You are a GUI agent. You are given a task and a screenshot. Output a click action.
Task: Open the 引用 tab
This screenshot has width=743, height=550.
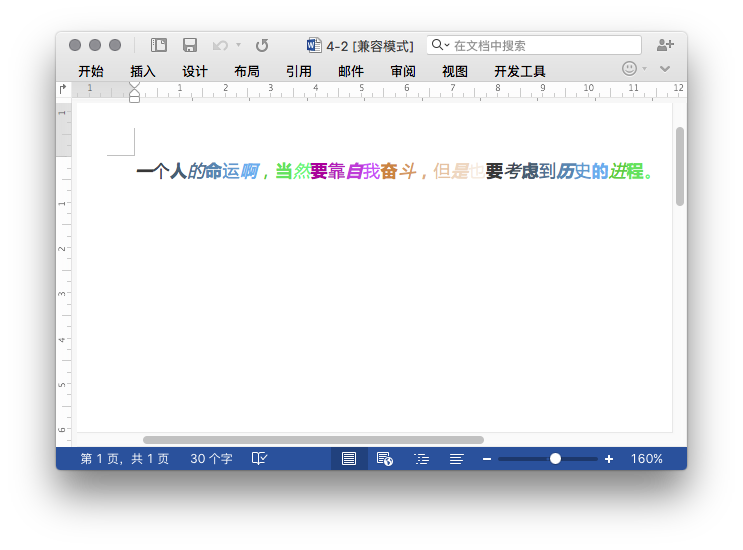[299, 72]
